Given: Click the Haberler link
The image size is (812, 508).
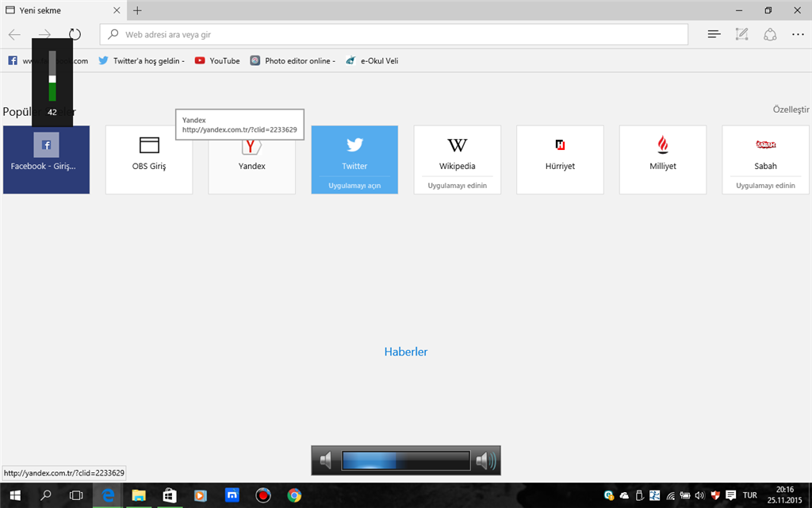Looking at the screenshot, I should coord(406,352).
